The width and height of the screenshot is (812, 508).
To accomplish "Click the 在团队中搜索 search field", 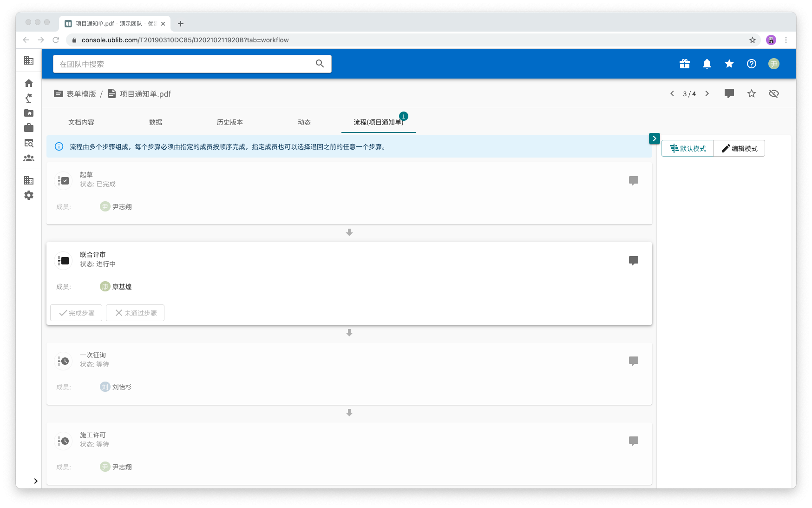I will point(183,64).
